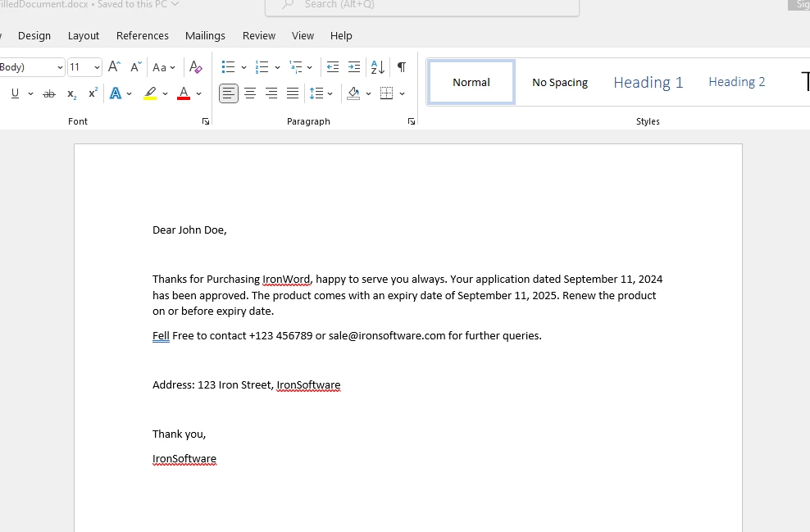Click the Increase Indent icon

(354, 67)
